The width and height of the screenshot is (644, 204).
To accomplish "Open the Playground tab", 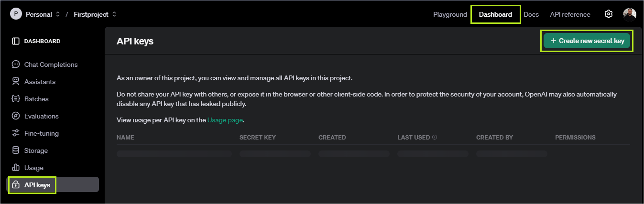I will click(450, 14).
